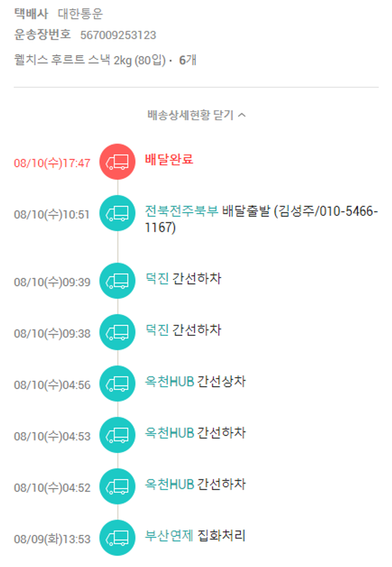This screenshot has height=567, width=392.
Task: Click the tracking number 567009253123
Action: click(x=118, y=36)
